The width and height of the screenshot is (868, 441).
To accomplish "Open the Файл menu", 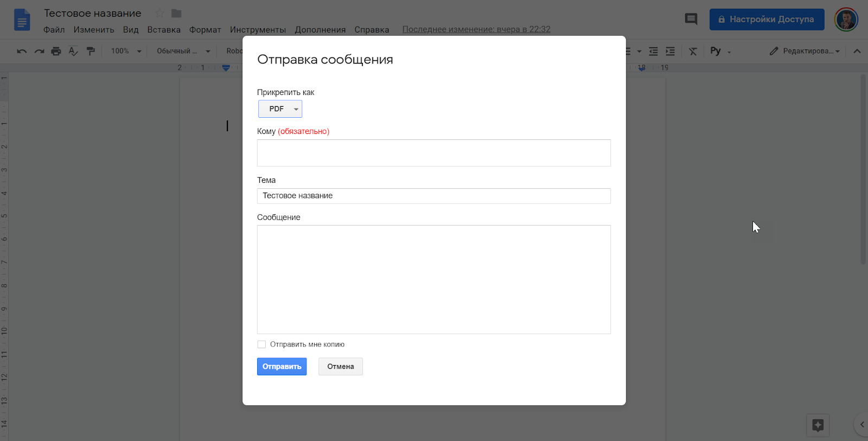I will coord(54,30).
